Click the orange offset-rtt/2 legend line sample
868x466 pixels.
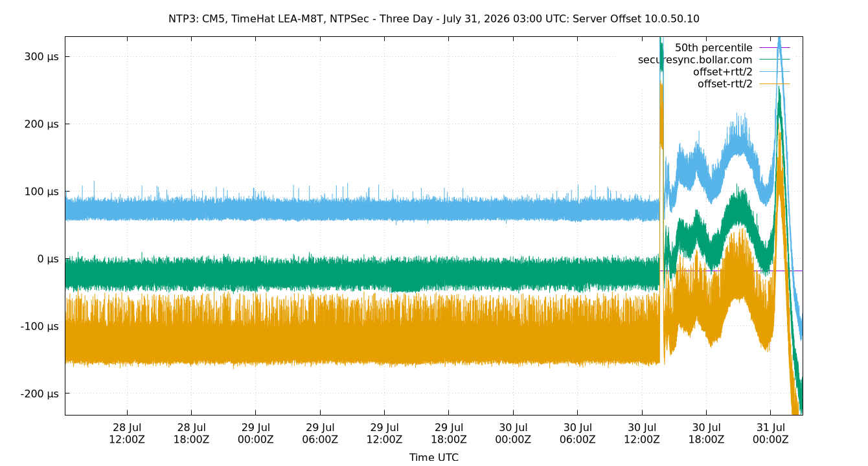click(775, 83)
